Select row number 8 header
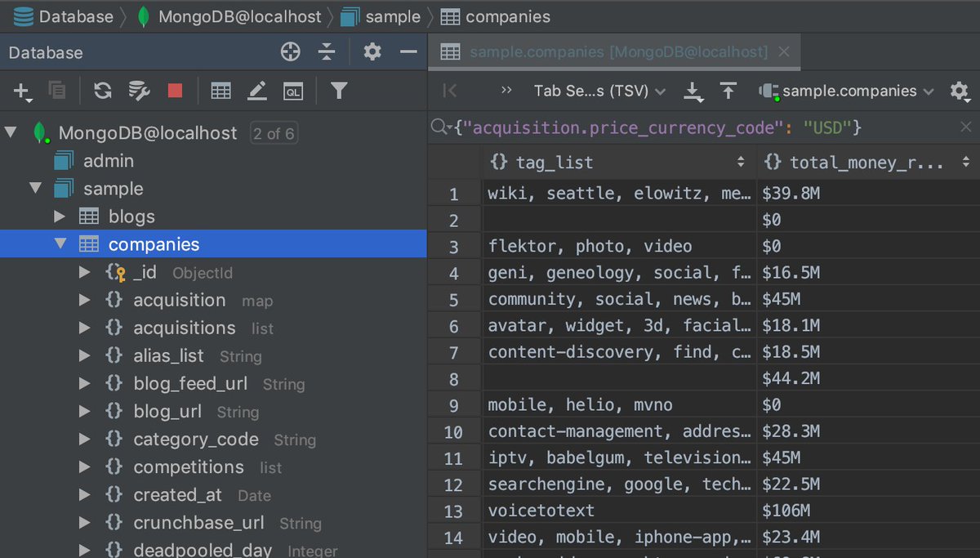This screenshot has height=558, width=980. coord(454,379)
